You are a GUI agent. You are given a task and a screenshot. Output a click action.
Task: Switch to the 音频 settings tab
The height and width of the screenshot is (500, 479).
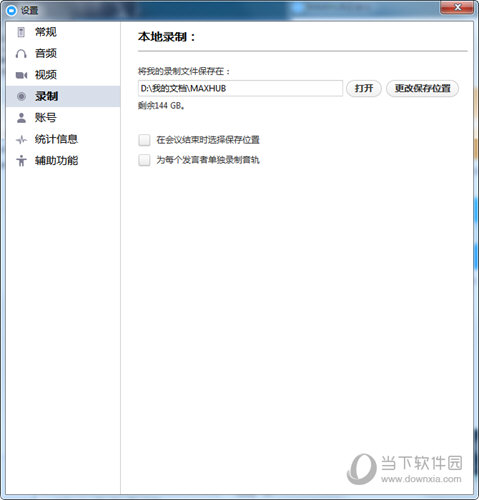point(63,53)
